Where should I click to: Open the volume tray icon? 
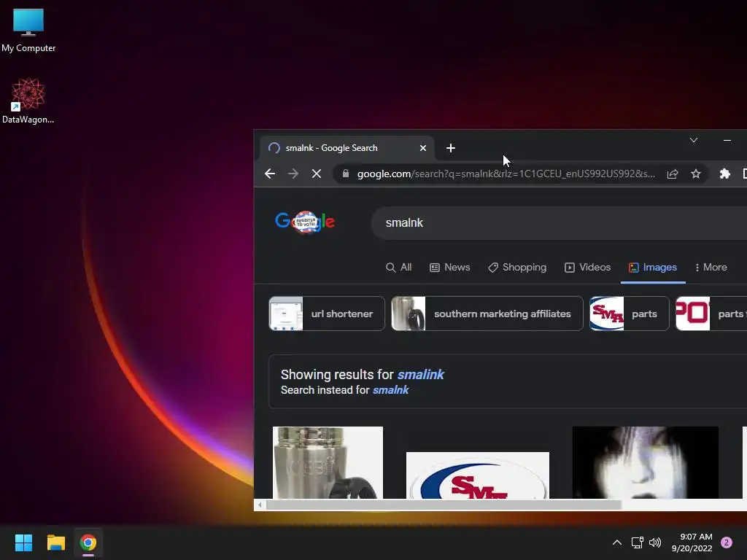(x=655, y=542)
